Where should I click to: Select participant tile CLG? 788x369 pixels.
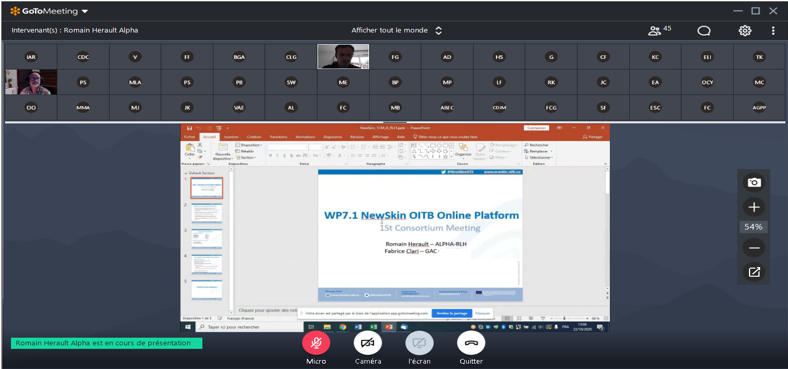click(291, 57)
